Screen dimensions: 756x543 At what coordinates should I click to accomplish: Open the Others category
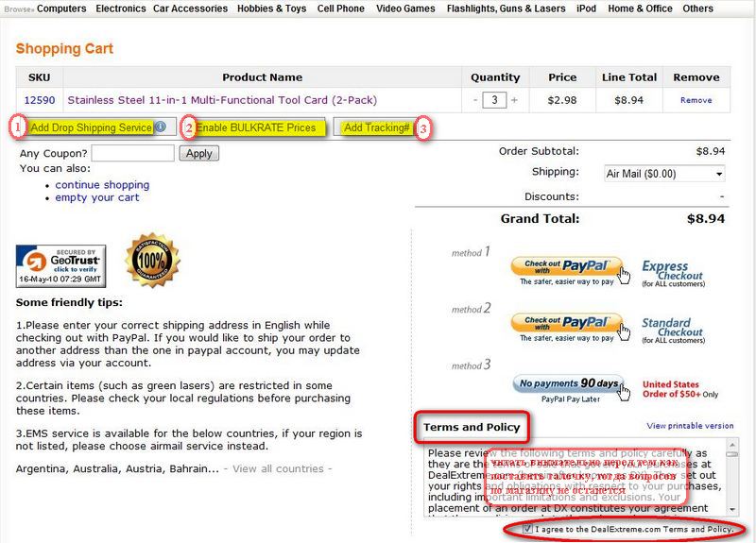click(x=697, y=8)
